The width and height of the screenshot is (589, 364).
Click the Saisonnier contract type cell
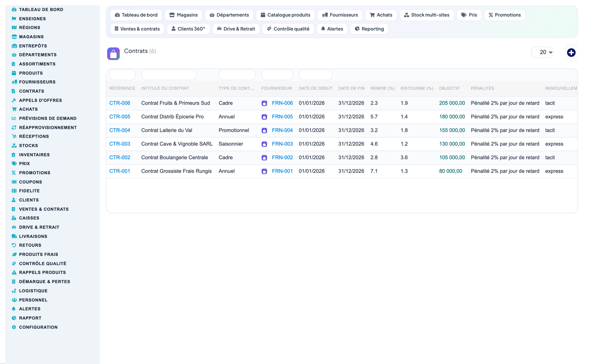click(231, 144)
